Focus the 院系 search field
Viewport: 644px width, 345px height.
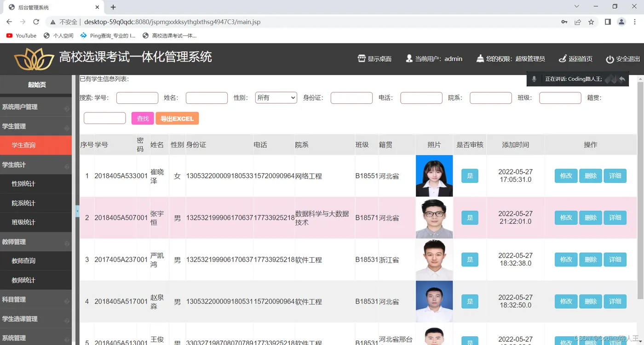(491, 98)
